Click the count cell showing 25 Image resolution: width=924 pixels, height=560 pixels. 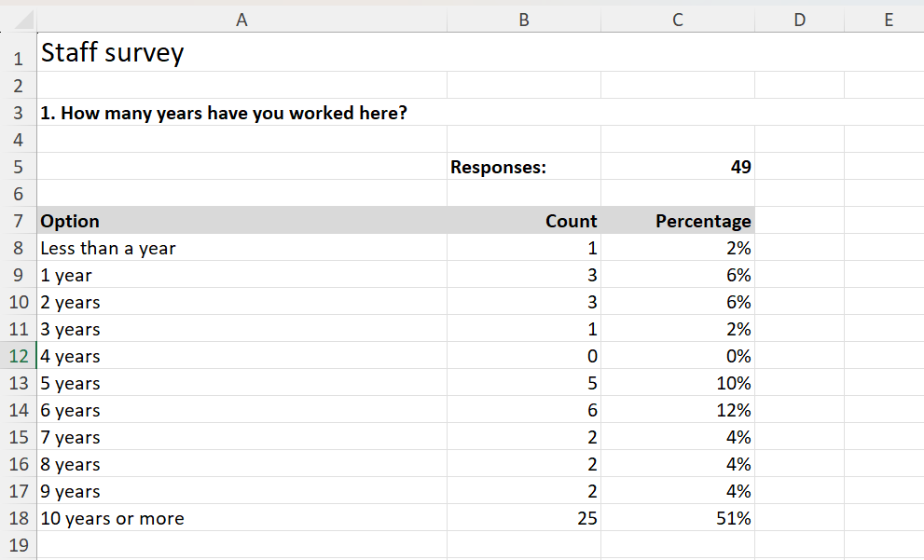click(x=586, y=519)
